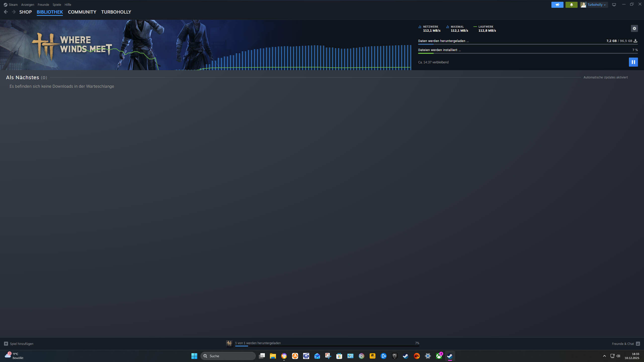Open Rockstar Games Launcher from taskbar

[373, 356]
